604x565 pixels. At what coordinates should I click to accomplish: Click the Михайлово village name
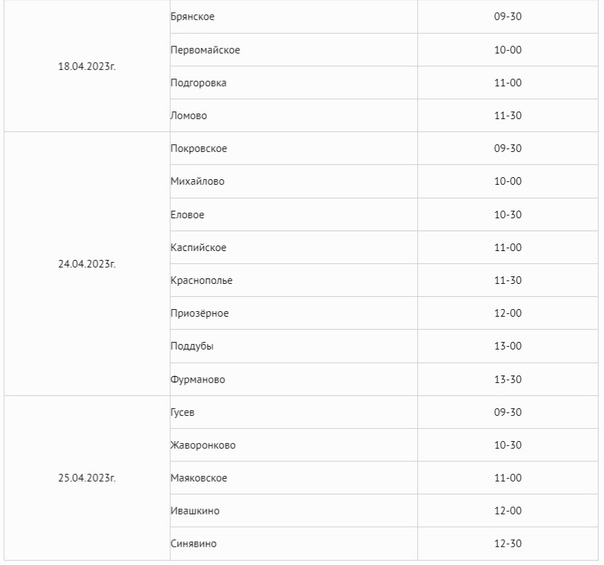coord(197,182)
